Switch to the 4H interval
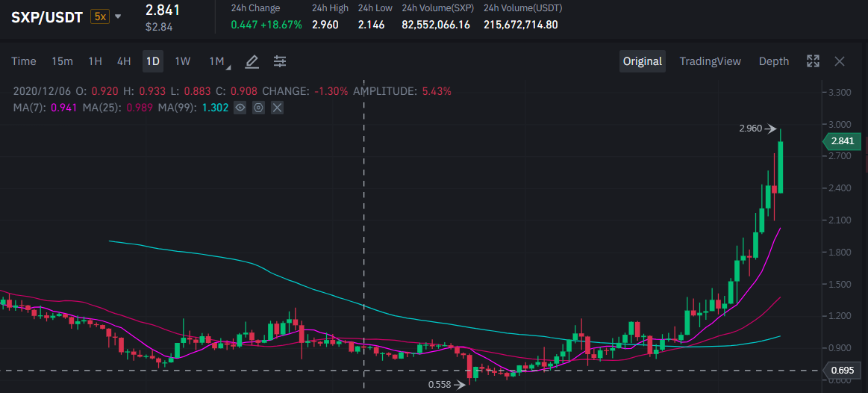The height and width of the screenshot is (393, 868). click(123, 61)
